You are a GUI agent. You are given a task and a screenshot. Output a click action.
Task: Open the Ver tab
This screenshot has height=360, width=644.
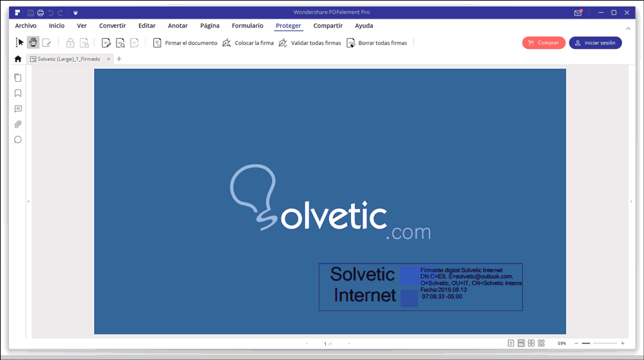pos(82,26)
